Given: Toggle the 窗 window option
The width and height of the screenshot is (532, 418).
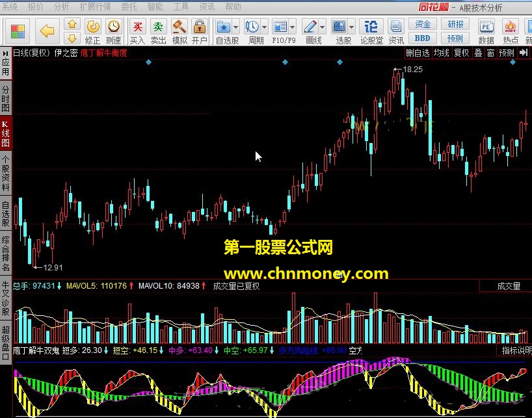Looking at the screenshot, I should [490, 53].
